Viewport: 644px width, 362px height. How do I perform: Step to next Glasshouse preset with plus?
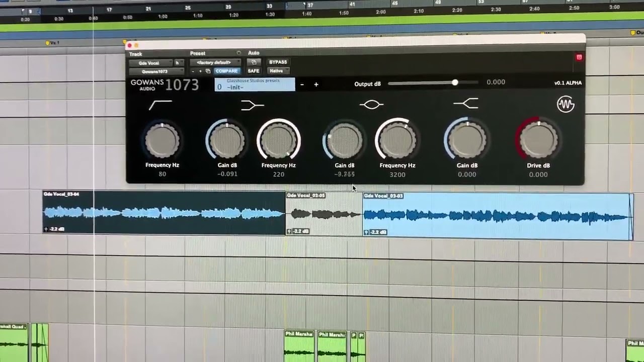click(316, 84)
